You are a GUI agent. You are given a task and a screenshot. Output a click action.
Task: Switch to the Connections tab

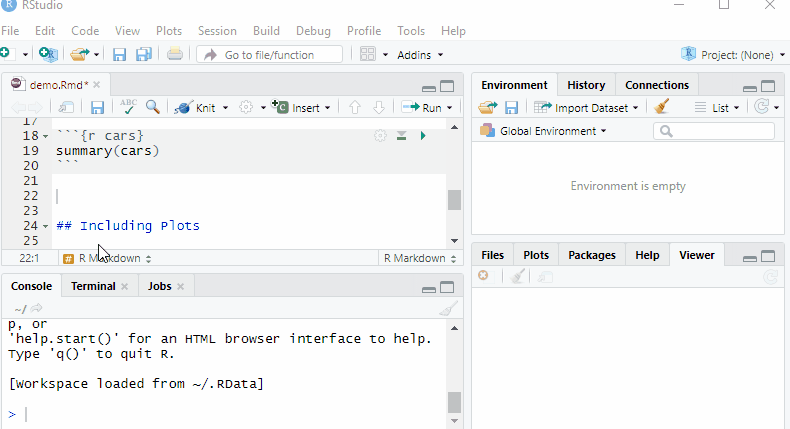[x=656, y=85]
